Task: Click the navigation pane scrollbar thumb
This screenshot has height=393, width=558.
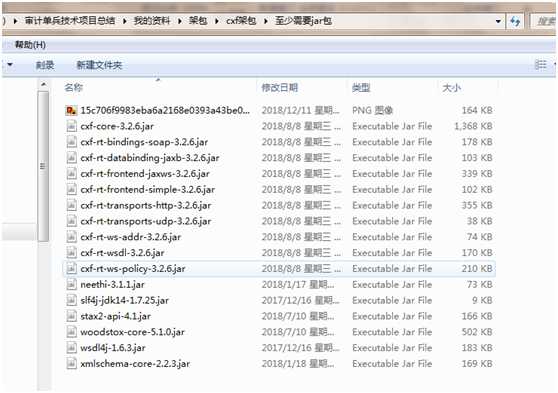Action: pyautogui.click(x=43, y=167)
